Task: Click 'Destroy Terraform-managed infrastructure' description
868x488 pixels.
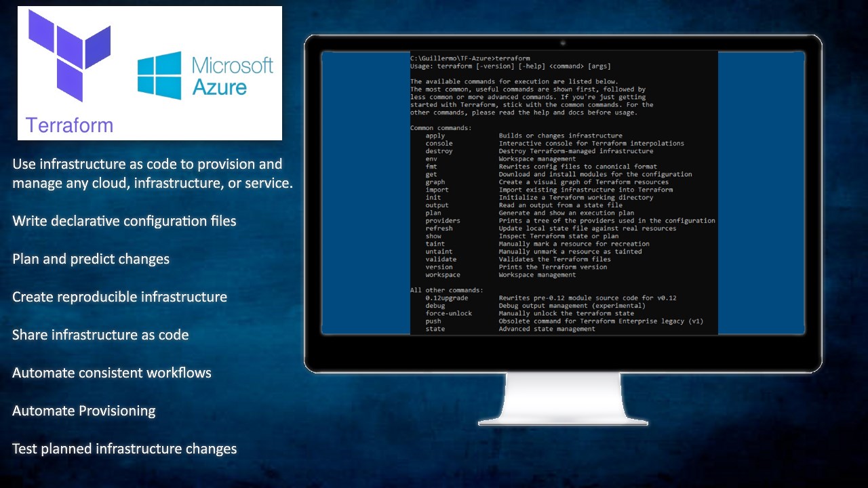Action: tap(576, 151)
